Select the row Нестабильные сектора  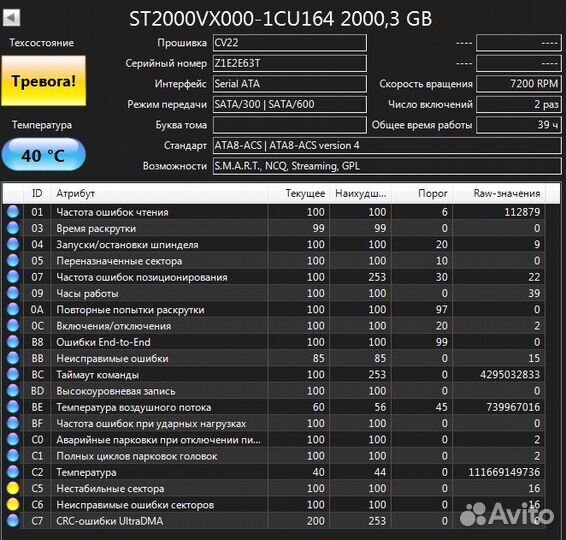(x=274, y=488)
